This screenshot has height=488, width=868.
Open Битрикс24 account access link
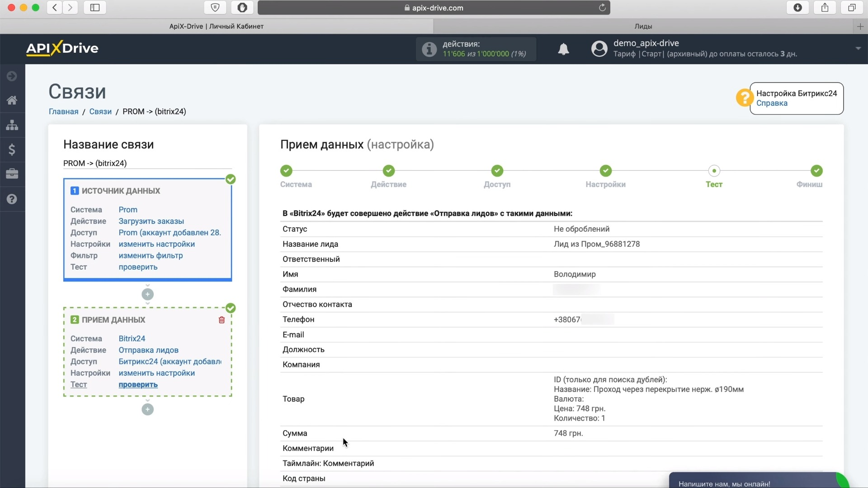tap(170, 361)
